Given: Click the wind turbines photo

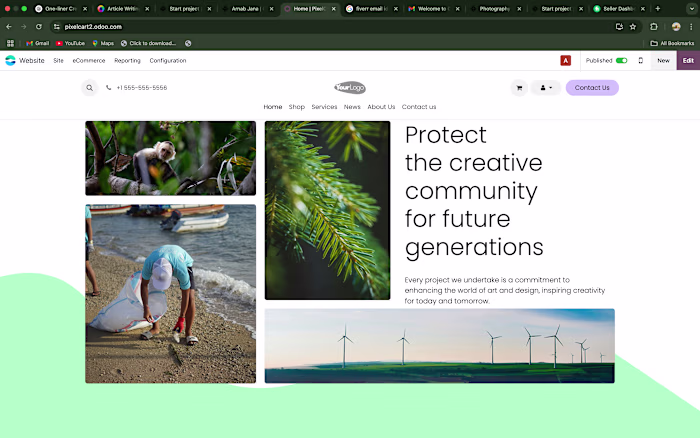Looking at the screenshot, I should pyautogui.click(x=440, y=346).
